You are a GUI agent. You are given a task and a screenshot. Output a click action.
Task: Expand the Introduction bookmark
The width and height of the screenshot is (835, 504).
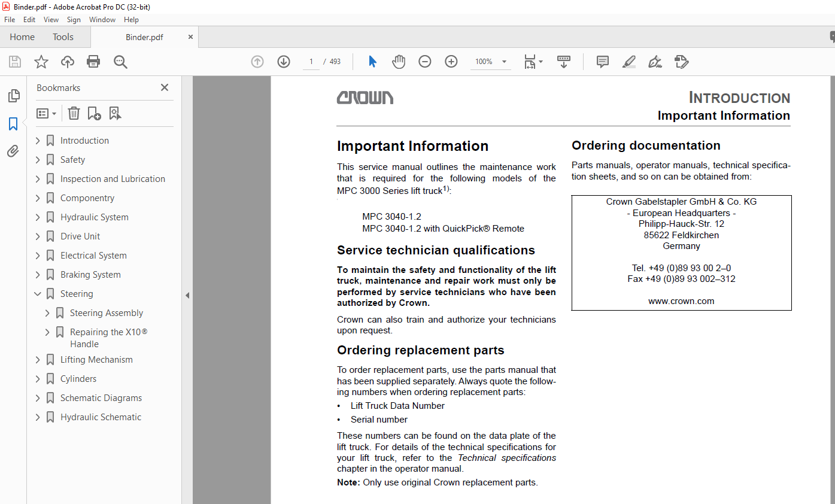click(x=38, y=141)
